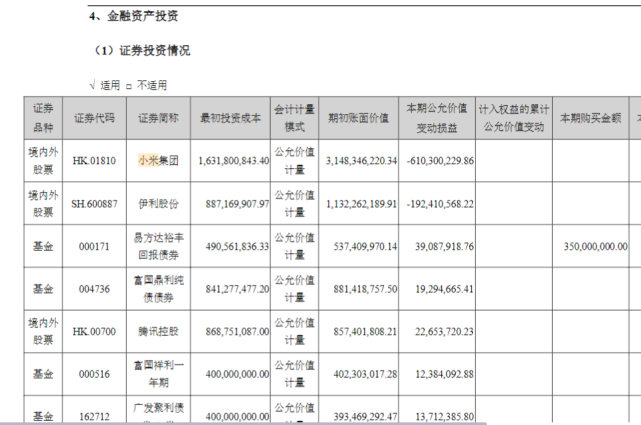Click the 期初账面价值 column header
641x425 pixels.
[359, 118]
